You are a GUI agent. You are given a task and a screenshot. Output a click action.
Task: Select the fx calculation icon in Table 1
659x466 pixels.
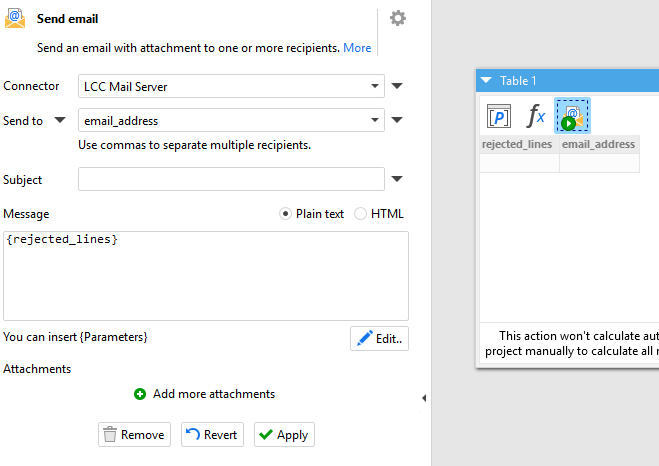pos(536,116)
